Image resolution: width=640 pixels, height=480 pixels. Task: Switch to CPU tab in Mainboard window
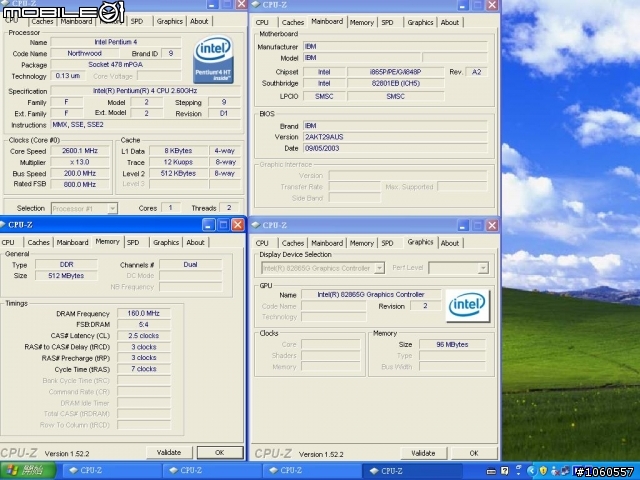coord(262,22)
